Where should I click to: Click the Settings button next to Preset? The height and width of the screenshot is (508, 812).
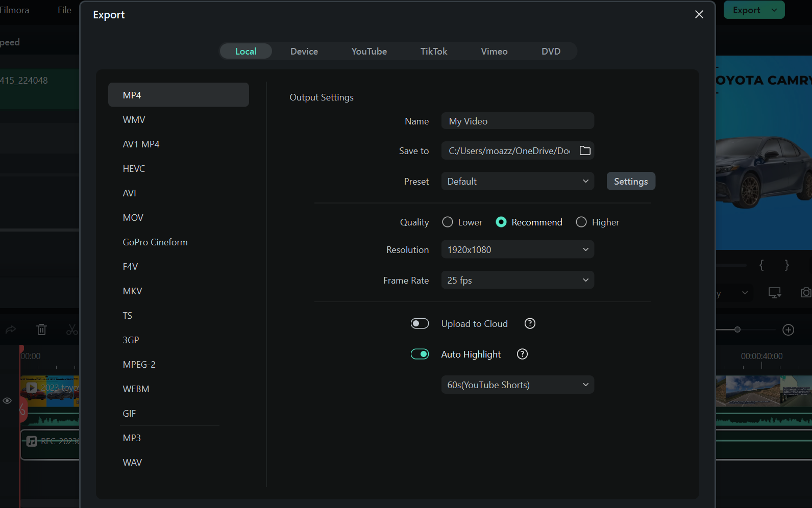click(630, 181)
